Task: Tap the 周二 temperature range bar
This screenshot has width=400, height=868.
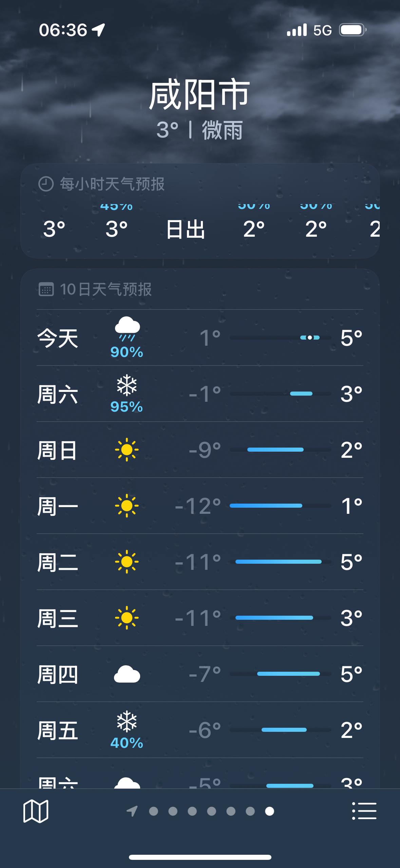Action: click(279, 562)
